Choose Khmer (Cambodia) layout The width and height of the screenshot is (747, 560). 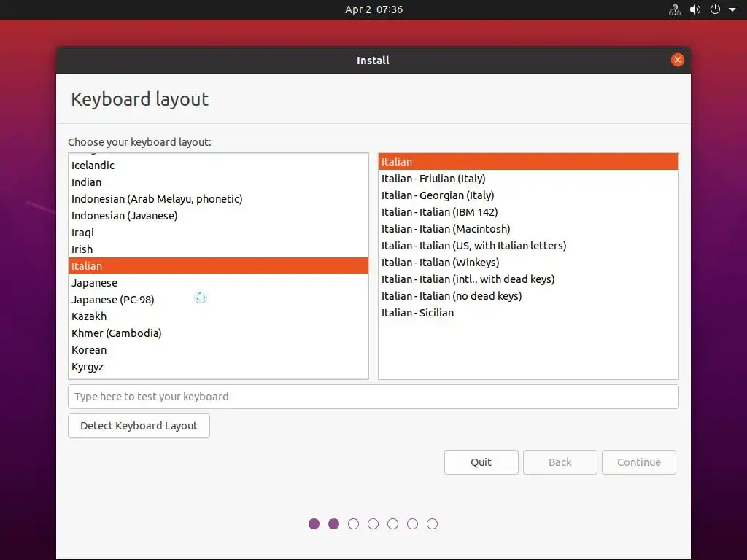click(x=218, y=332)
